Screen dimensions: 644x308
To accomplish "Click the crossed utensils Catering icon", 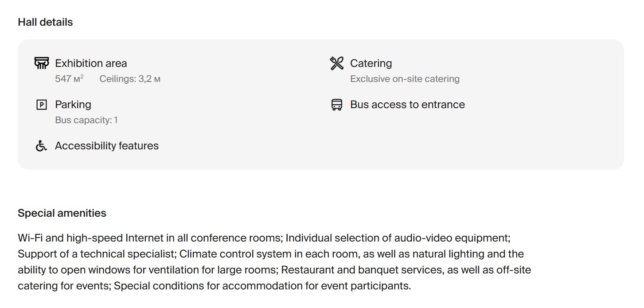I will (x=337, y=63).
